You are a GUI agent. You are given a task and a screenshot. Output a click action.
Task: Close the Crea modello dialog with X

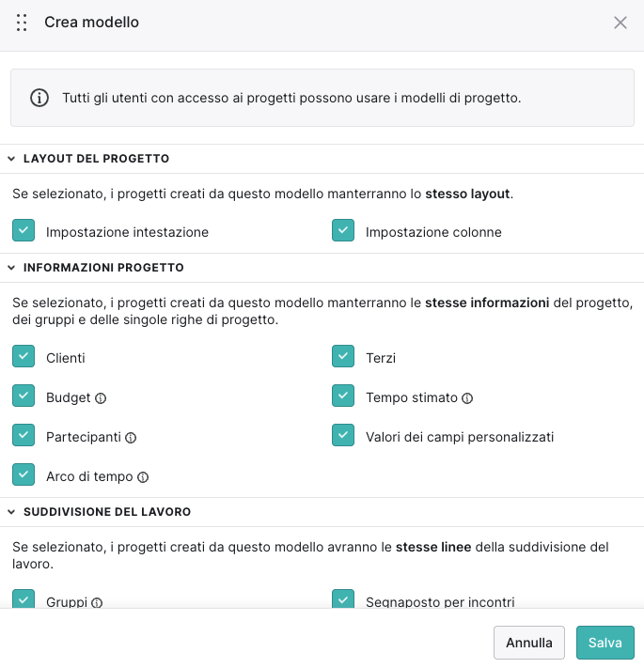[620, 23]
